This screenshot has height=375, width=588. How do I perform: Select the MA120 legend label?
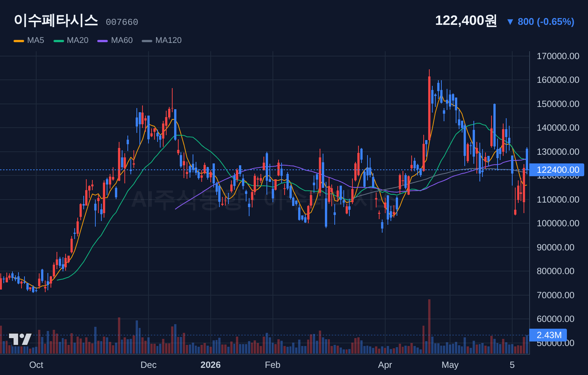coord(168,40)
